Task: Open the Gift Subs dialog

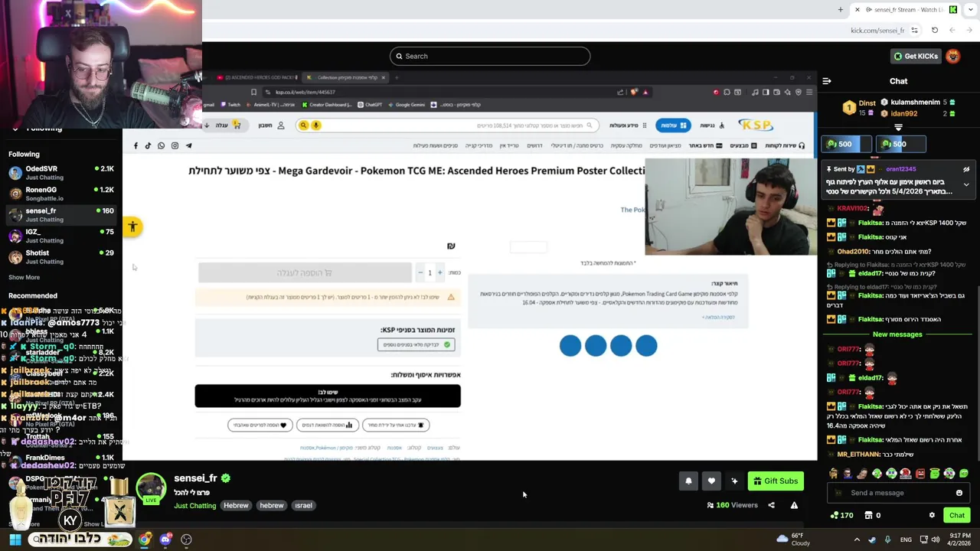Action: point(776,481)
